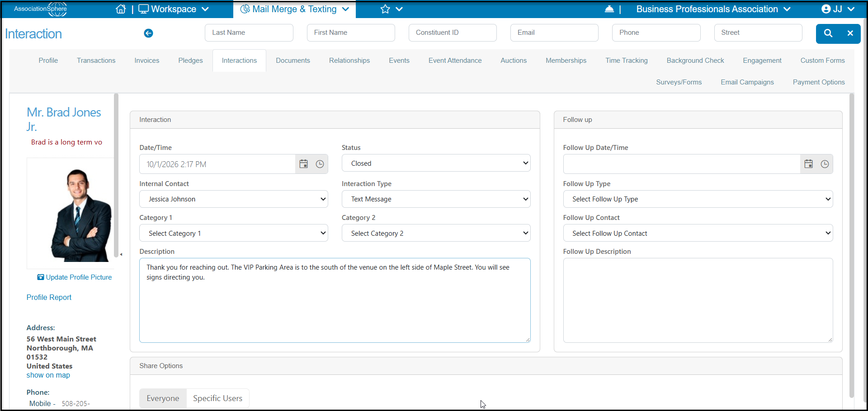Click the blue back arrow icon
The image size is (868, 411).
point(148,33)
